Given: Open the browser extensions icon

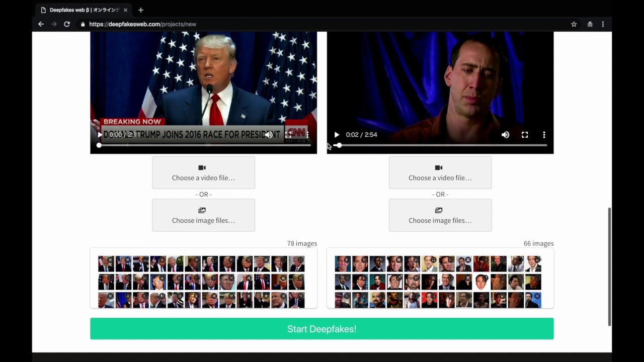Looking at the screenshot, I should (x=590, y=24).
